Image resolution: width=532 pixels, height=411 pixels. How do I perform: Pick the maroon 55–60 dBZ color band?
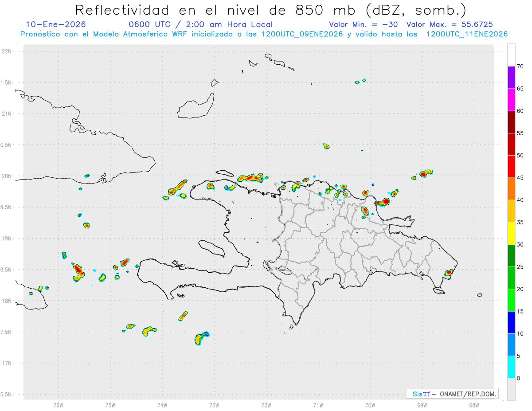[511, 122]
